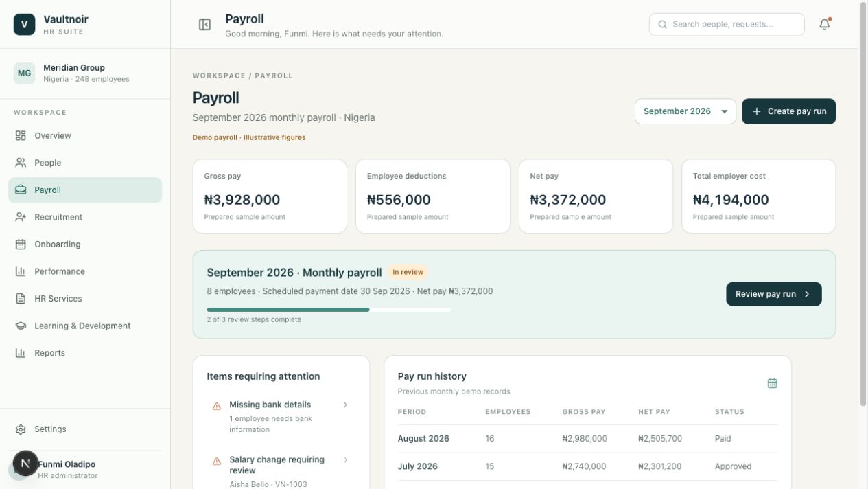Click the August 2026 pay run row
This screenshot has height=489, width=868.
coord(587,439)
